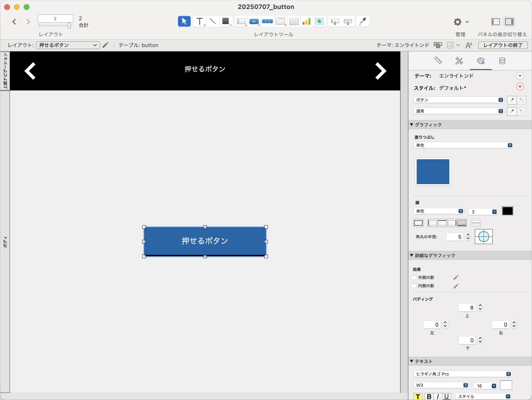Image resolution: width=532 pixels, height=400 pixels.
Task: Click the corner radius stepper
Action: (x=468, y=237)
